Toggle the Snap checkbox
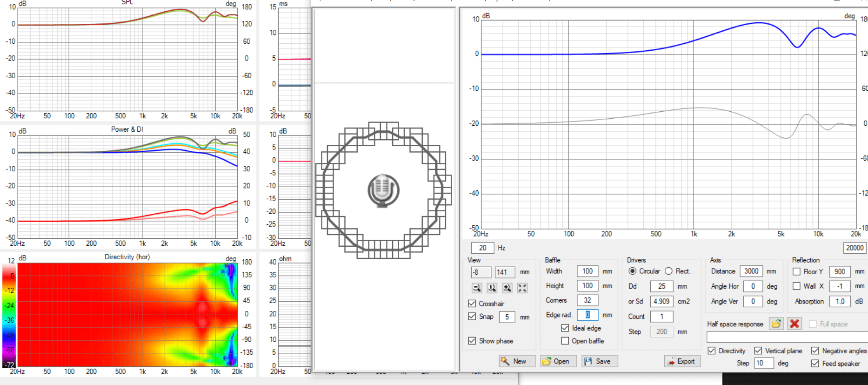868x385 pixels. click(472, 317)
